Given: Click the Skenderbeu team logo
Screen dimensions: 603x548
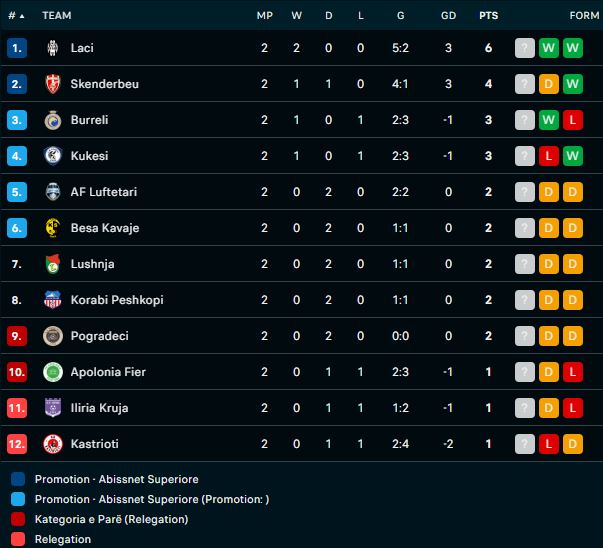Looking at the screenshot, I should tap(53, 84).
